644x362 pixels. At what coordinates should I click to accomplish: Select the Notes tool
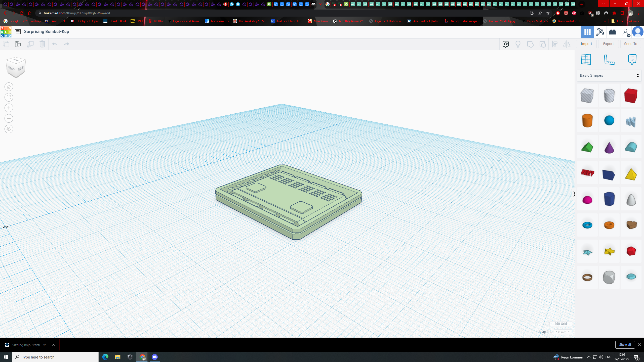pyautogui.click(x=632, y=59)
